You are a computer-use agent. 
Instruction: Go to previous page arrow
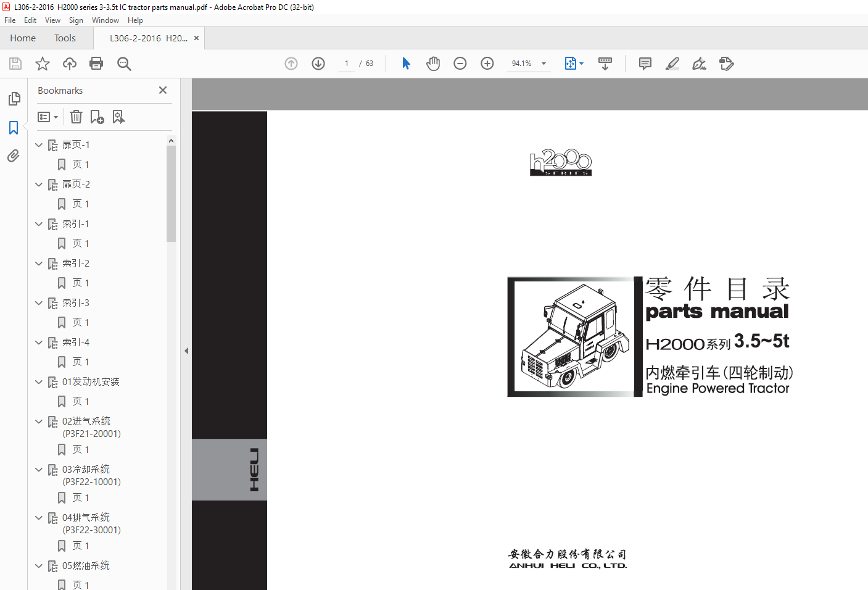click(291, 64)
